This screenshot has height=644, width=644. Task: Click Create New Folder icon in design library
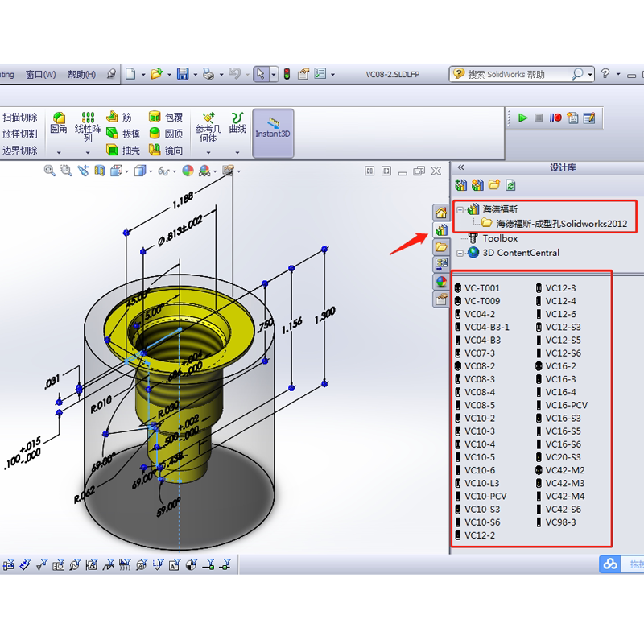coord(494,185)
